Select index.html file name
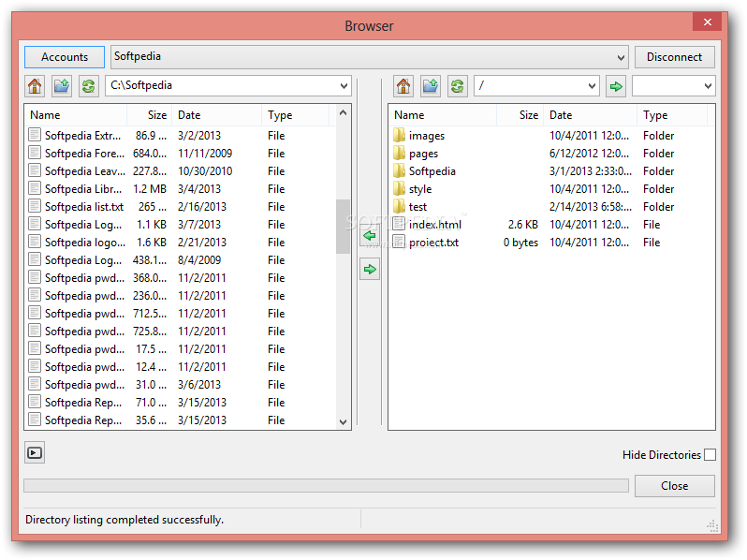Screen dimensions: 747x560 (435, 225)
